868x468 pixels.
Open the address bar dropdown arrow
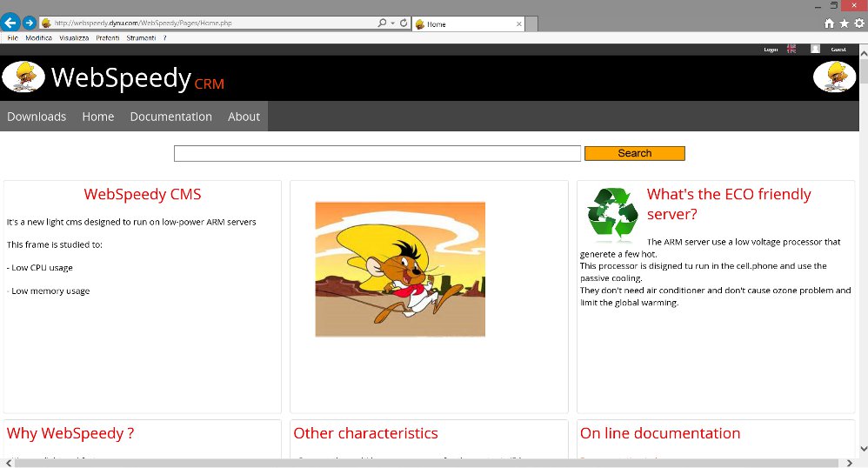(392, 23)
